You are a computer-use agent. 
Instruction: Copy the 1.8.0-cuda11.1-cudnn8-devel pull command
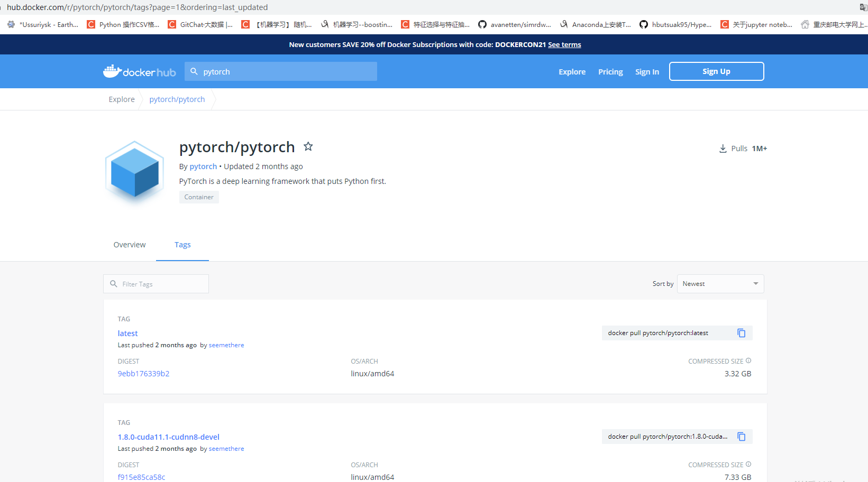[x=741, y=436]
